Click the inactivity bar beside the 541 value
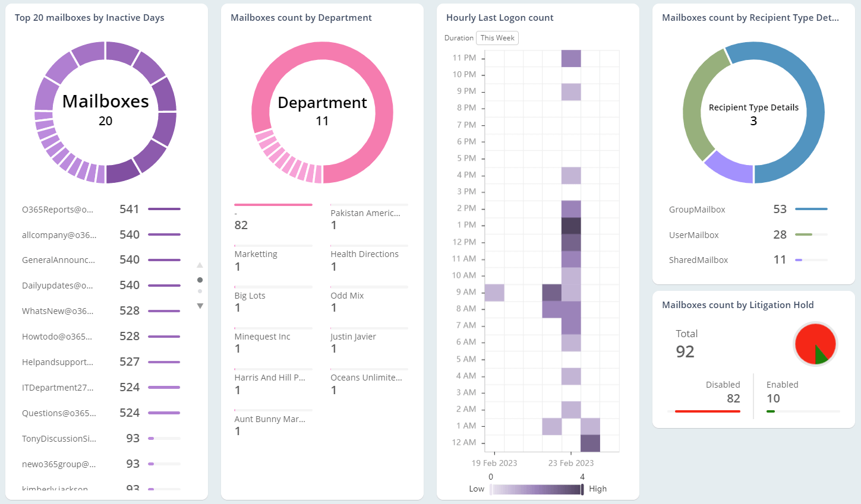This screenshot has width=861, height=504. [165, 209]
